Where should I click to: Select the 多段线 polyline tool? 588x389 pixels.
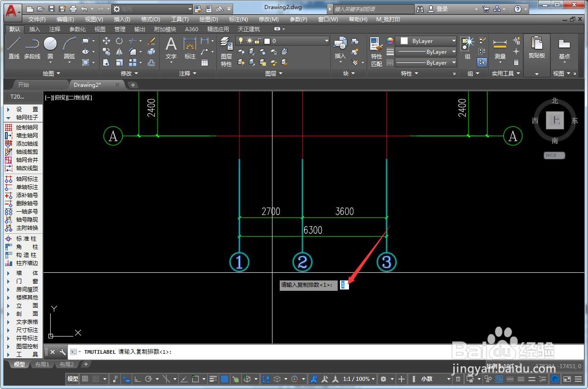coord(32,48)
